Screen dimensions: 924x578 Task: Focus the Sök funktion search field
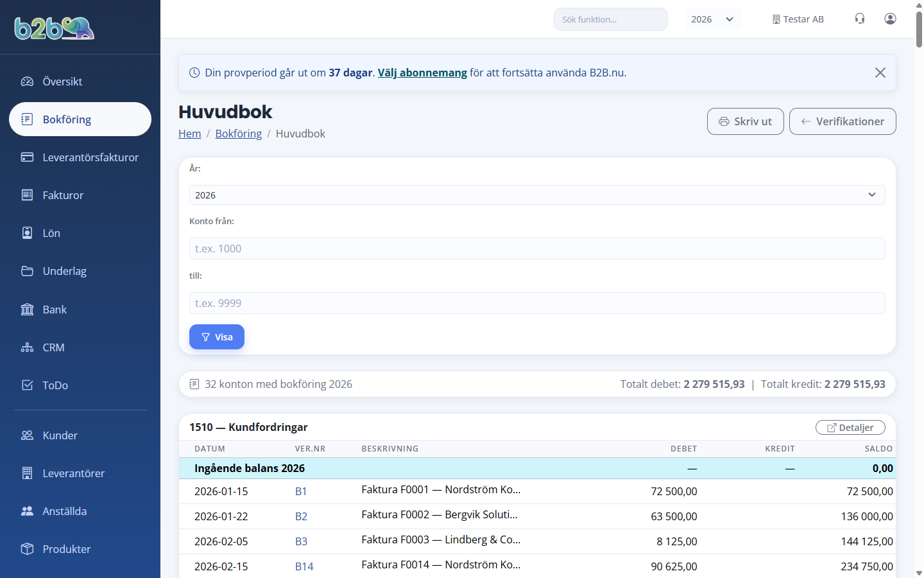point(611,19)
